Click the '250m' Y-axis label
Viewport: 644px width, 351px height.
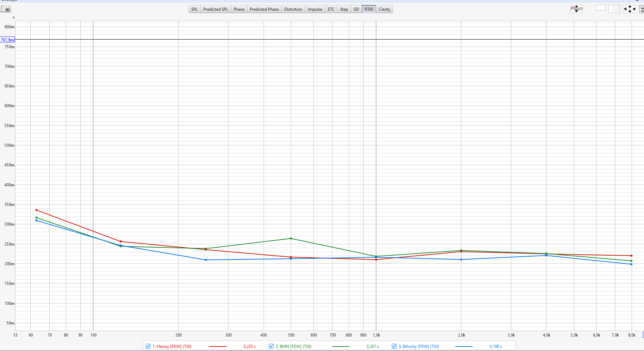tap(10, 244)
